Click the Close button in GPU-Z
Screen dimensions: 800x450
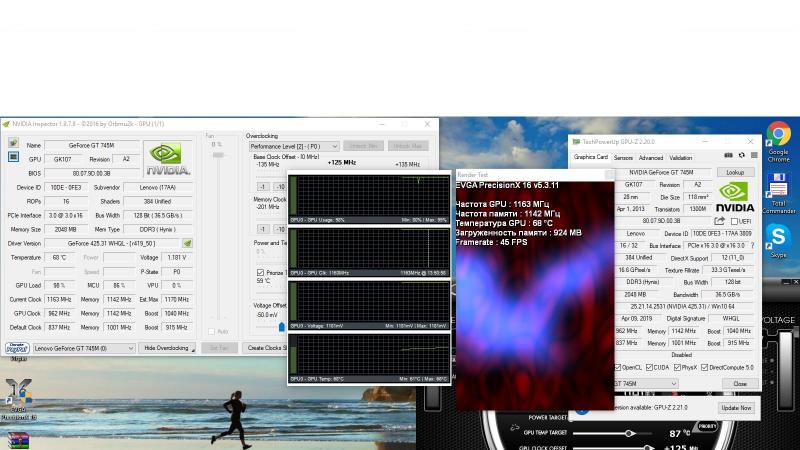740,384
